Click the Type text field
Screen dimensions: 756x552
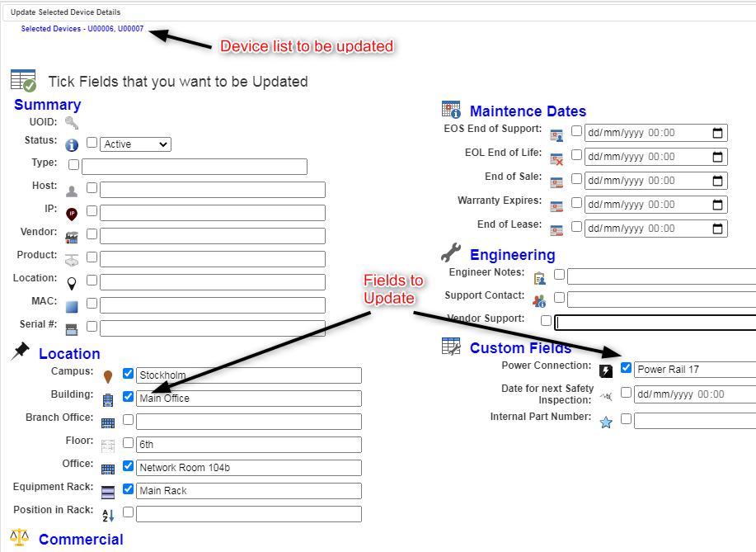195,167
